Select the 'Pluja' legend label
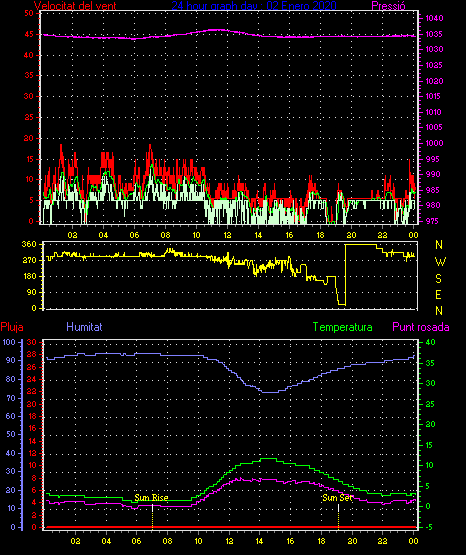The image size is (466, 555). tap(12, 327)
